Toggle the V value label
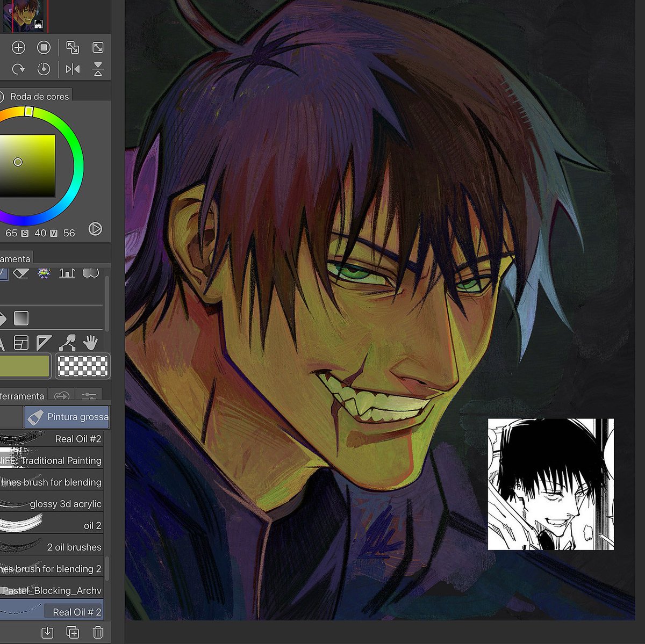Screen dimensions: 645x644 pos(54,233)
